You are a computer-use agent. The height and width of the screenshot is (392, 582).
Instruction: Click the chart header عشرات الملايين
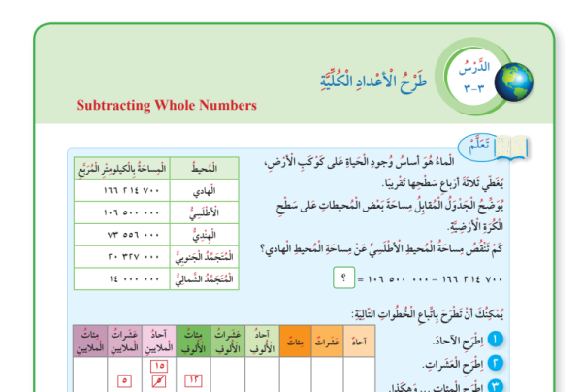point(124,342)
